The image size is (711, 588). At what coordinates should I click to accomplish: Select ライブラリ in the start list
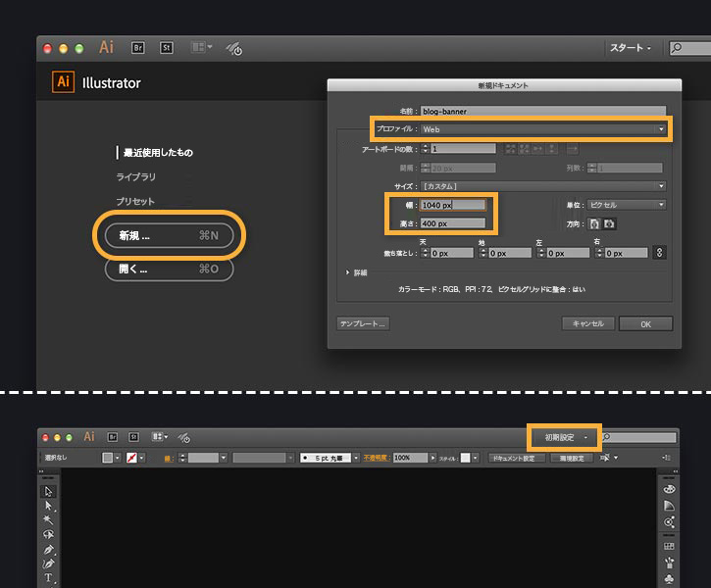click(x=136, y=176)
